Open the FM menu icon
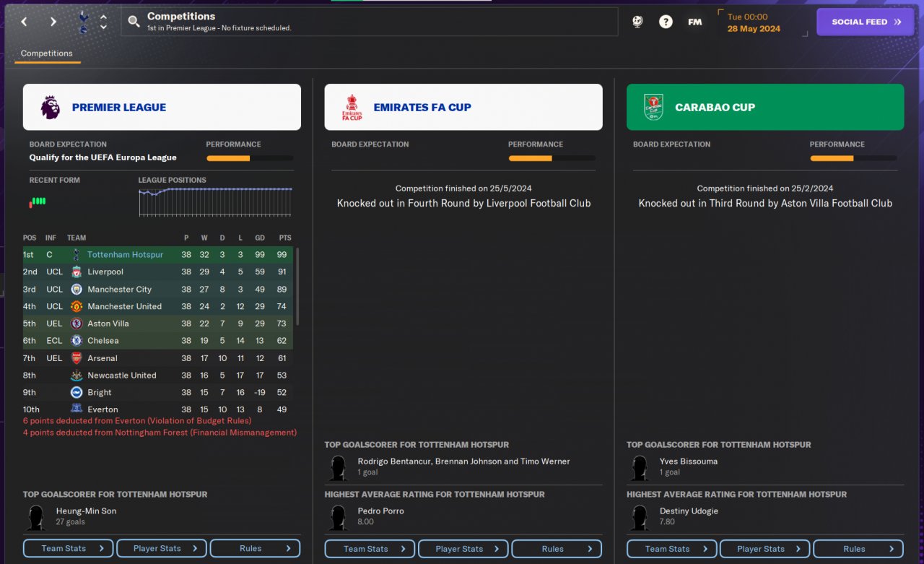Image resolution: width=924 pixels, height=564 pixels. point(694,22)
